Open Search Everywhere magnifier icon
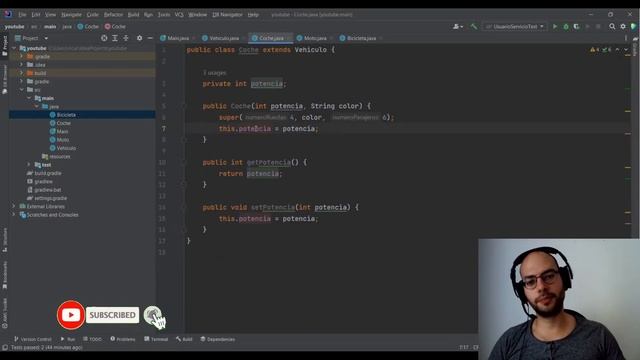This screenshot has width=640, height=360. [612, 27]
